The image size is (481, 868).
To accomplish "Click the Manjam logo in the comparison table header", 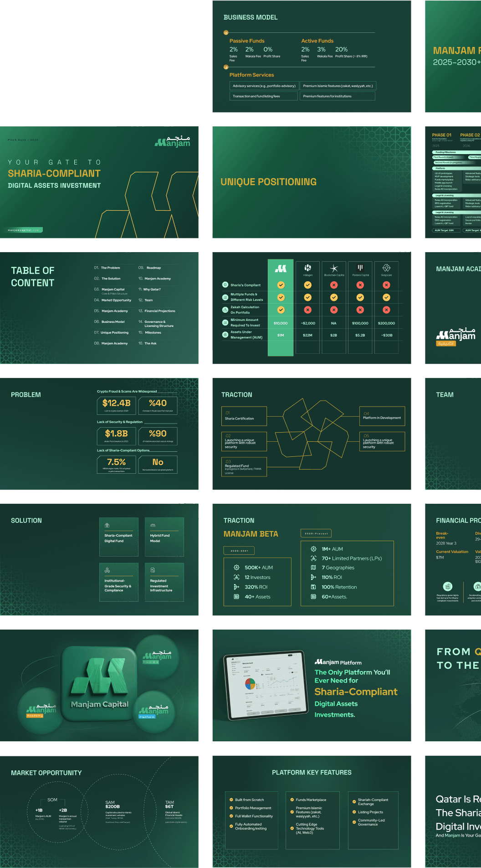I will [x=281, y=269].
